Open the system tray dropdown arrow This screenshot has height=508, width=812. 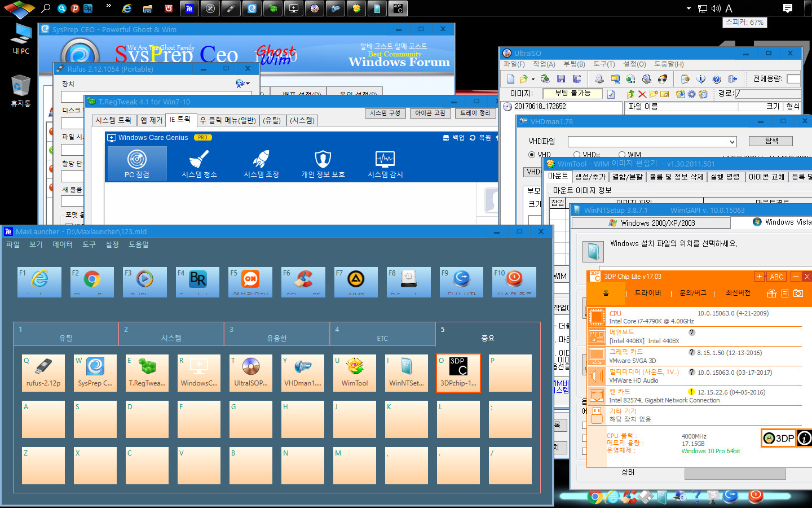(689, 8)
